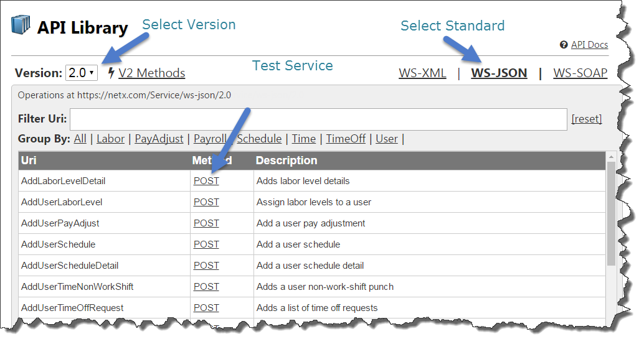The image size is (644, 344).
Task: Group operations by User
Action: [x=386, y=139]
